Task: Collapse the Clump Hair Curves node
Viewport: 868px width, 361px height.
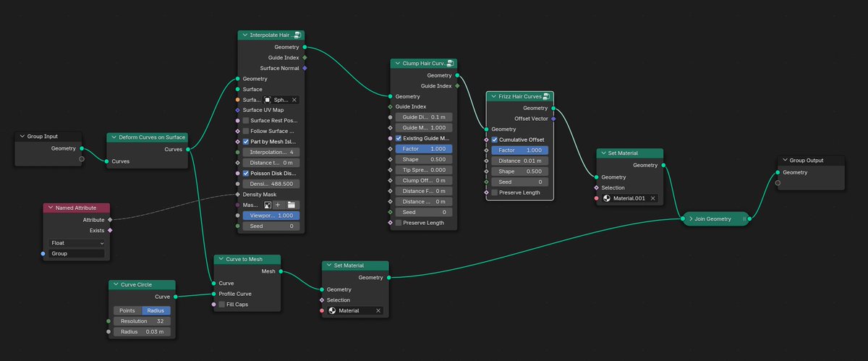Action: 397,64
